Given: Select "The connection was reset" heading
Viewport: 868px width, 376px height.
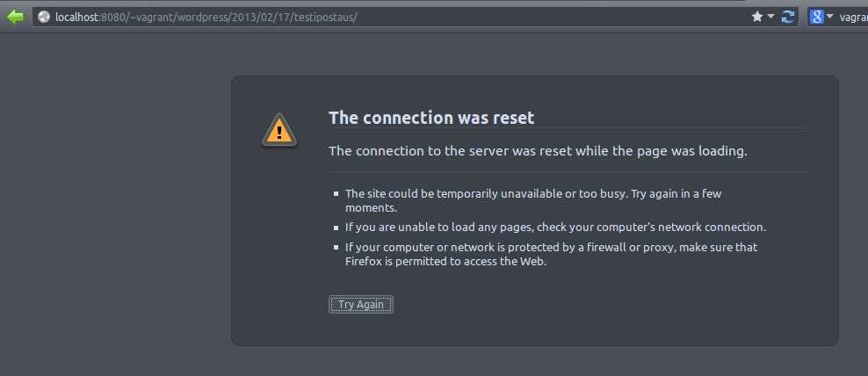Looking at the screenshot, I should pos(431,118).
